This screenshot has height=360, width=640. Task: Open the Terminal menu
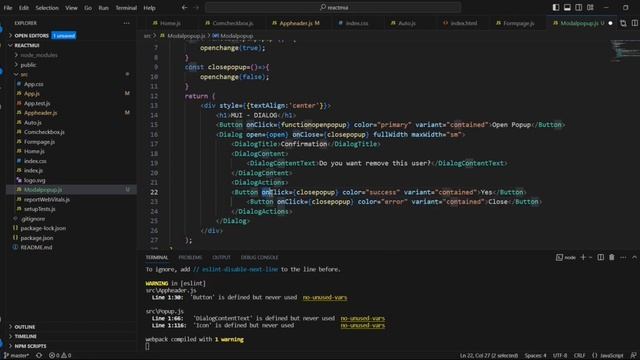tap(126, 7)
